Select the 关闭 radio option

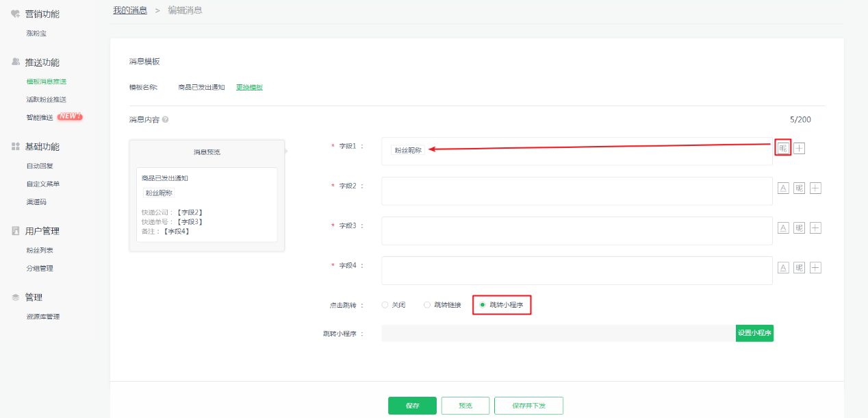click(x=385, y=305)
